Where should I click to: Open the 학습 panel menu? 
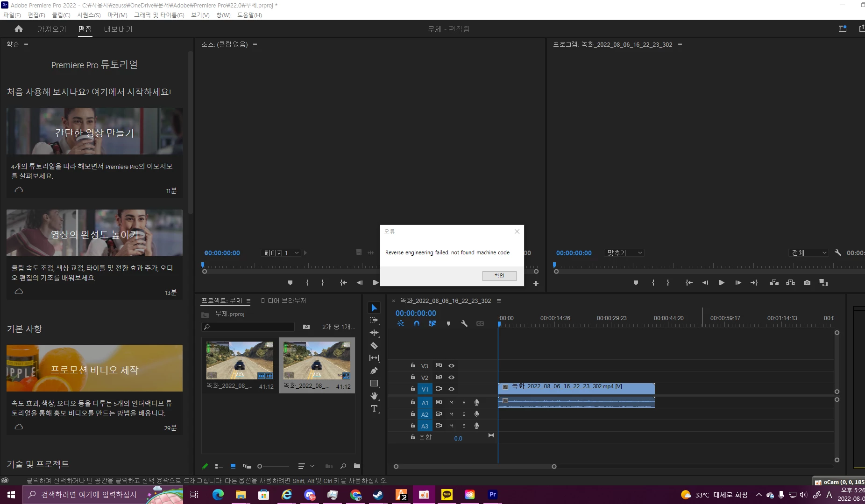coord(26,44)
